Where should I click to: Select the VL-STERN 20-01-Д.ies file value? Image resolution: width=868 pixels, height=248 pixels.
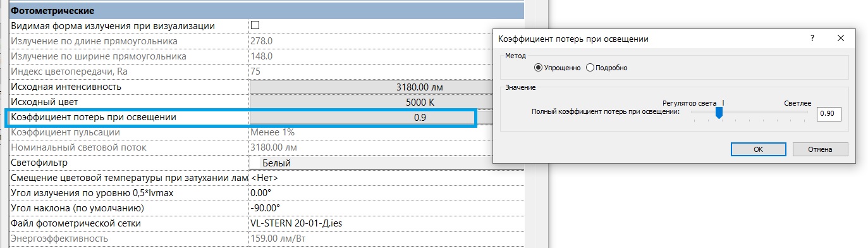[x=387, y=223]
